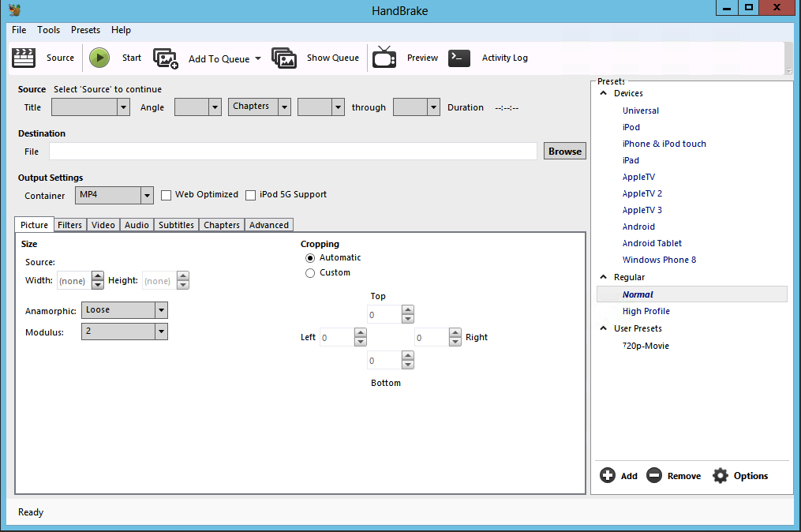Open the Tools menu
801x532 pixels.
[48, 30]
